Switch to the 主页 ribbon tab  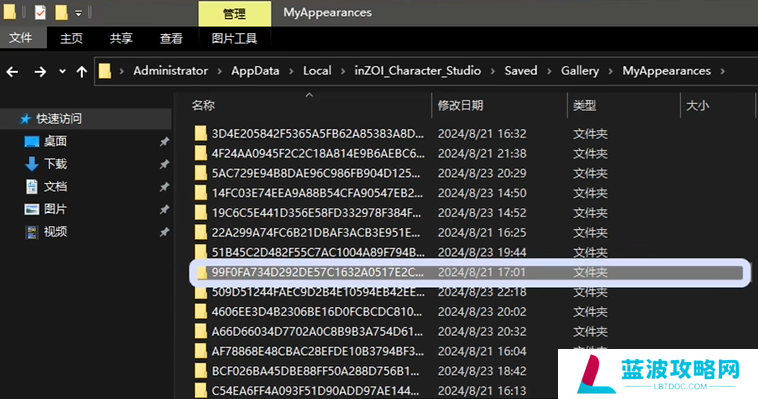[x=71, y=38]
